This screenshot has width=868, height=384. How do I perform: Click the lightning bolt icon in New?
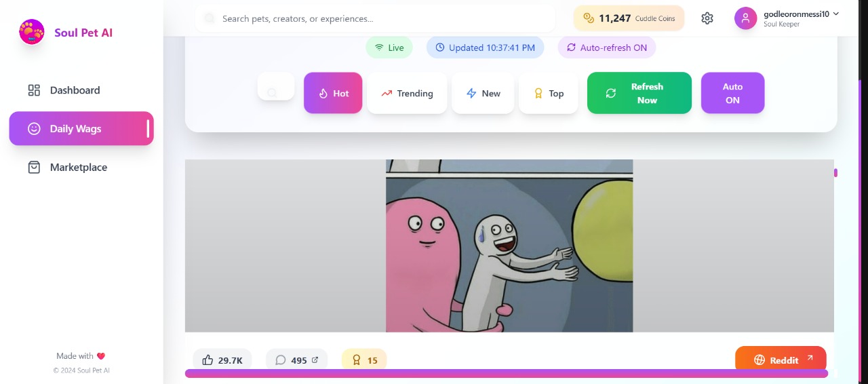click(x=471, y=94)
